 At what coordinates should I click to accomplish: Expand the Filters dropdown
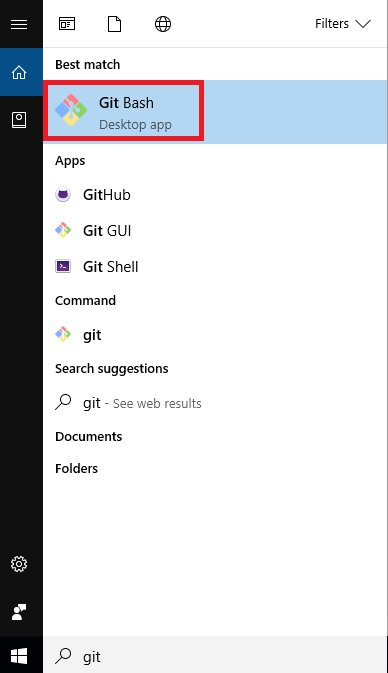click(x=343, y=24)
